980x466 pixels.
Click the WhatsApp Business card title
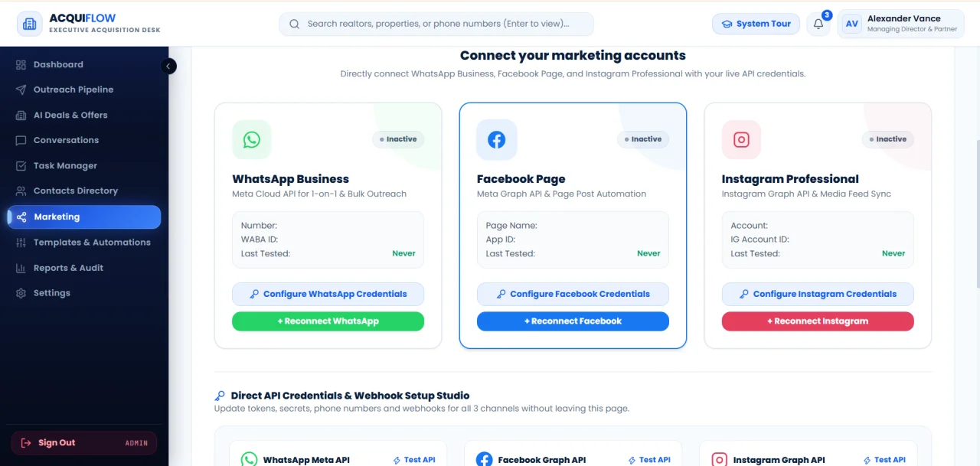[290, 179]
